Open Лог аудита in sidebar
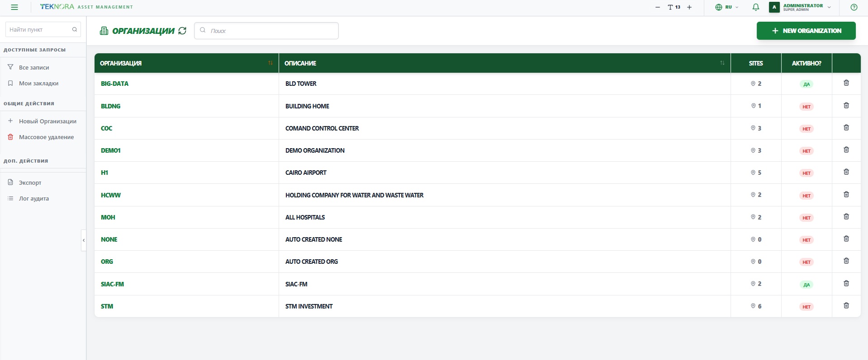 point(33,198)
